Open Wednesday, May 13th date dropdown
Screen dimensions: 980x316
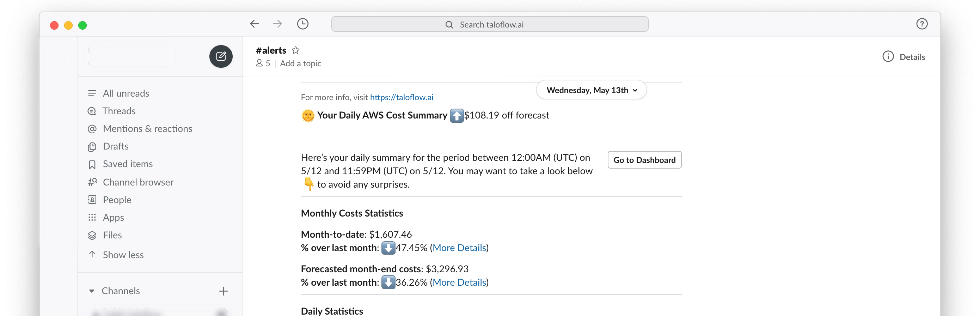[x=591, y=90]
